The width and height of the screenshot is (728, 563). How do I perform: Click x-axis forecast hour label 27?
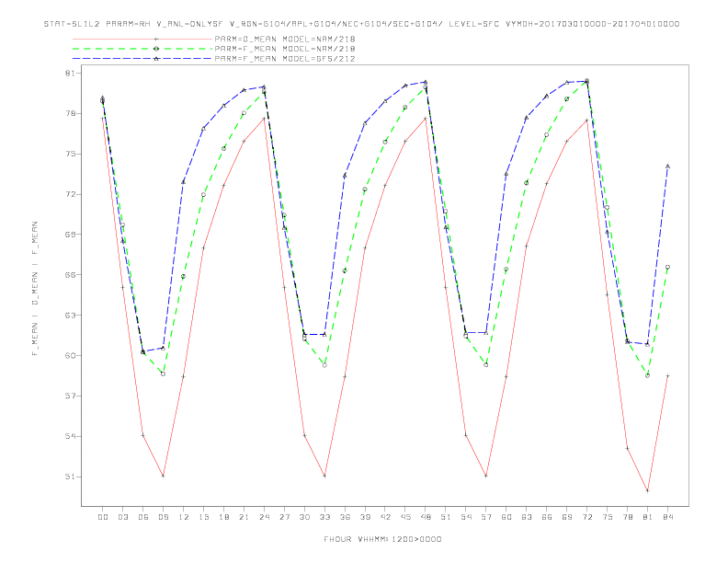point(284,517)
